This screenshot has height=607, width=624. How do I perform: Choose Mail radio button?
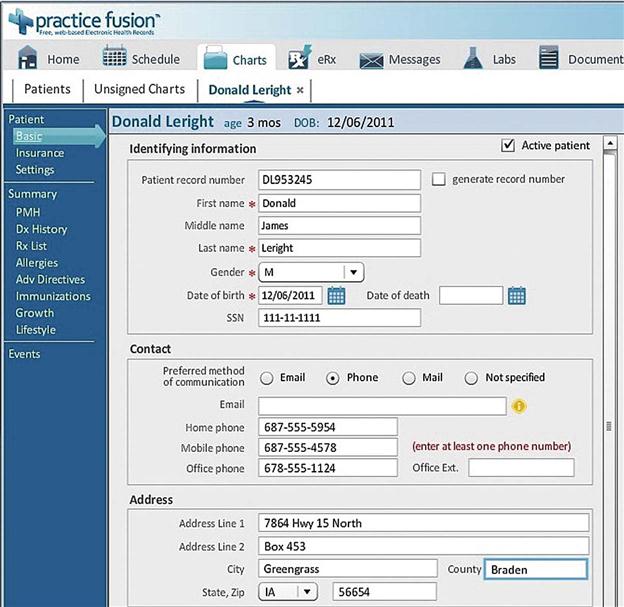point(408,378)
